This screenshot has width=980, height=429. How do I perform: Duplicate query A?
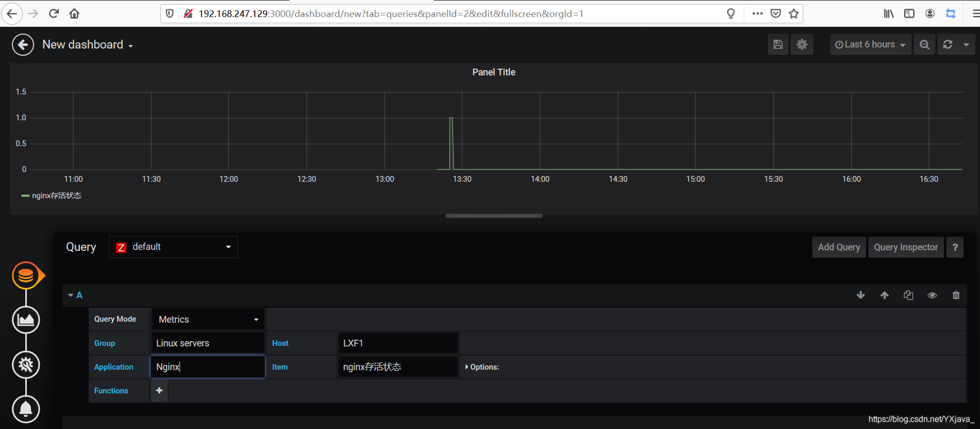[x=908, y=295]
